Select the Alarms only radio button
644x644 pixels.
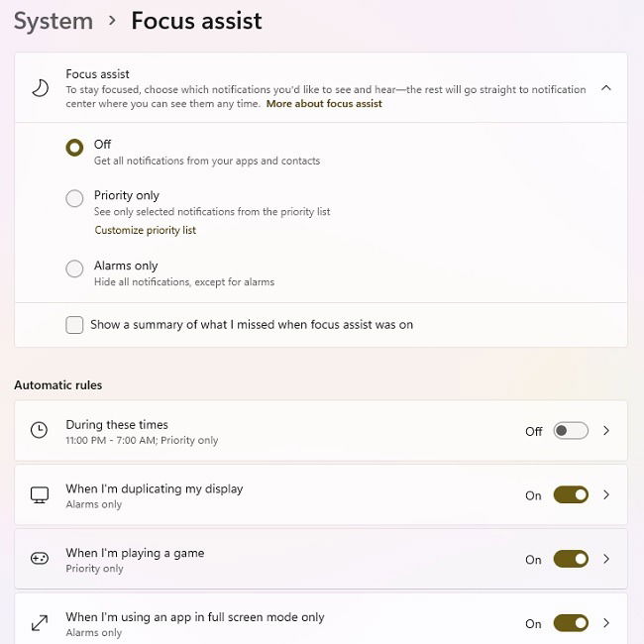click(x=74, y=268)
